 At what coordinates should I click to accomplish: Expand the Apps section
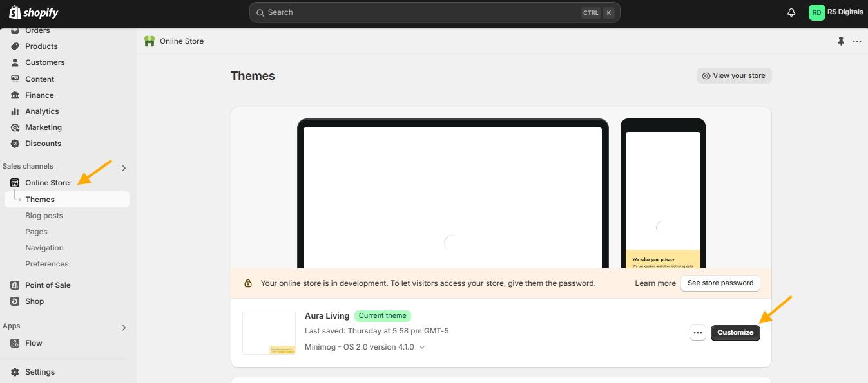point(124,328)
